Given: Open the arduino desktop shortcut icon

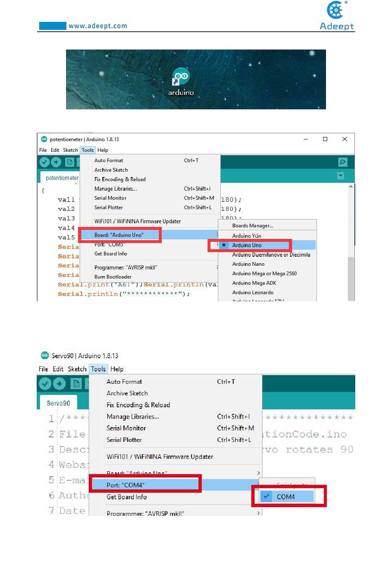Looking at the screenshot, I should [x=181, y=76].
